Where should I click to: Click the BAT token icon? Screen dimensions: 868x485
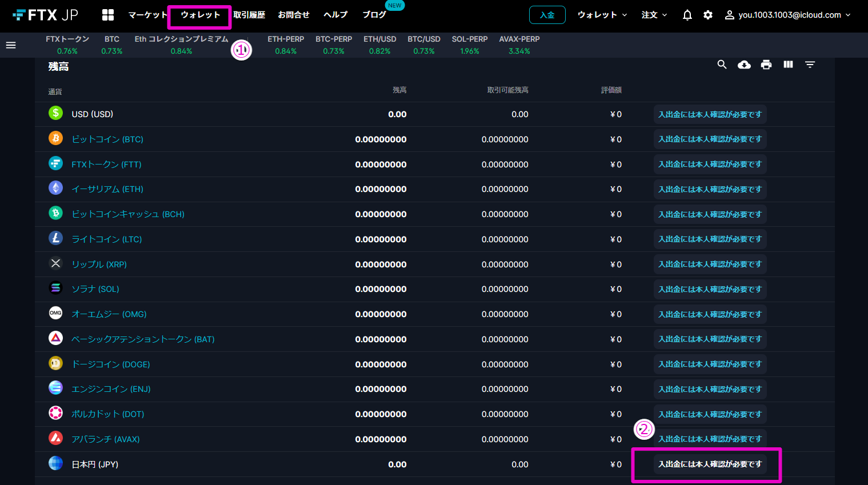point(55,338)
